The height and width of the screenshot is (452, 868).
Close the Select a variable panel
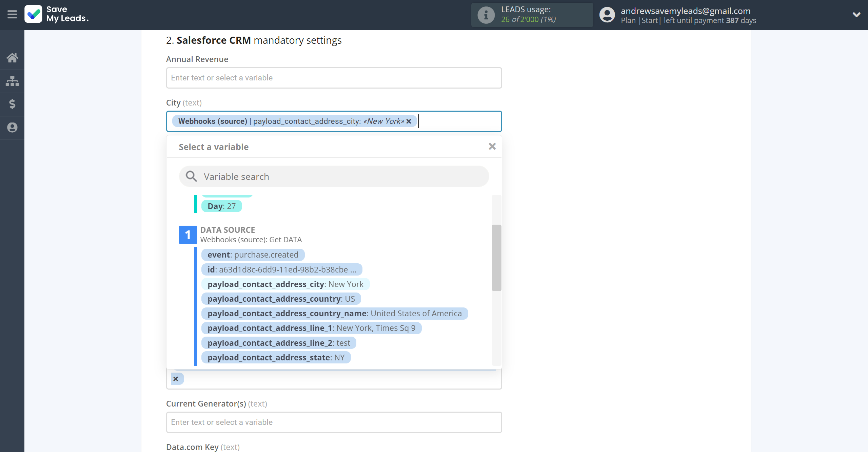(x=492, y=146)
